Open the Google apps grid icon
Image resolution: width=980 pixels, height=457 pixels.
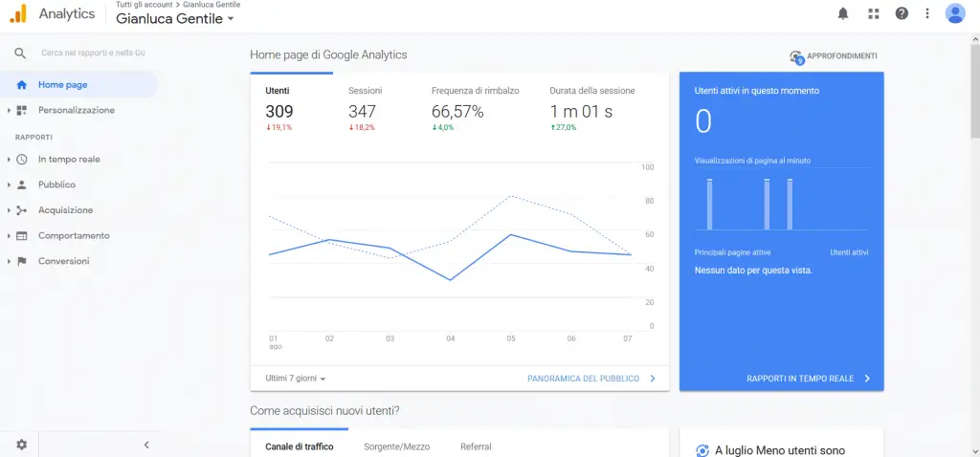tap(873, 13)
